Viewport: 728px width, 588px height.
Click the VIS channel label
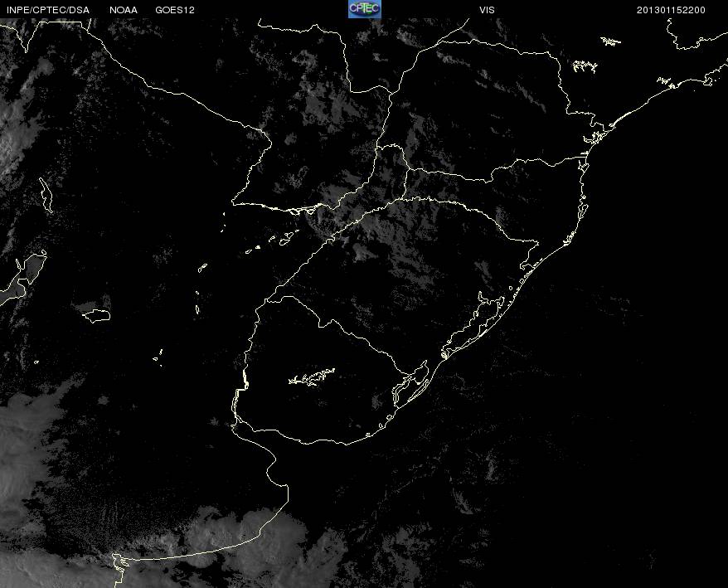(487, 10)
